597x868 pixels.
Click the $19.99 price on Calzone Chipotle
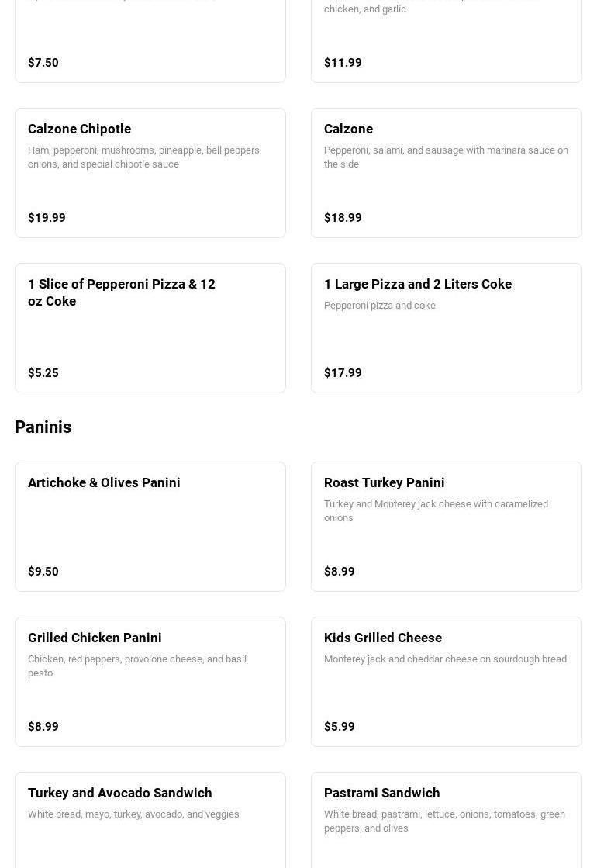(47, 217)
